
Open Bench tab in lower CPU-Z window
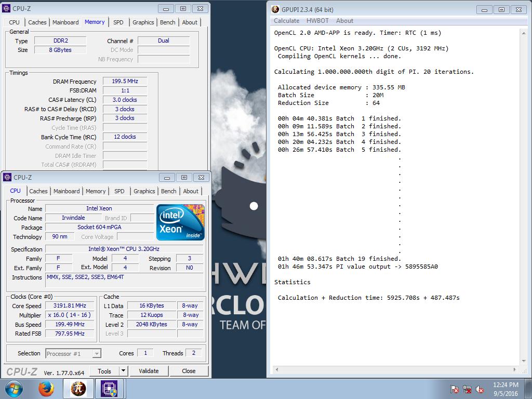point(169,191)
